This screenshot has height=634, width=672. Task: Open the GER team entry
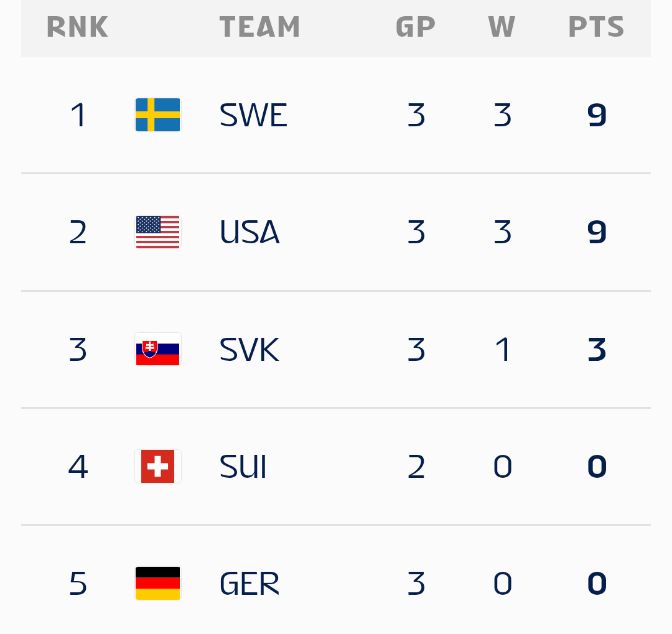[x=250, y=584]
